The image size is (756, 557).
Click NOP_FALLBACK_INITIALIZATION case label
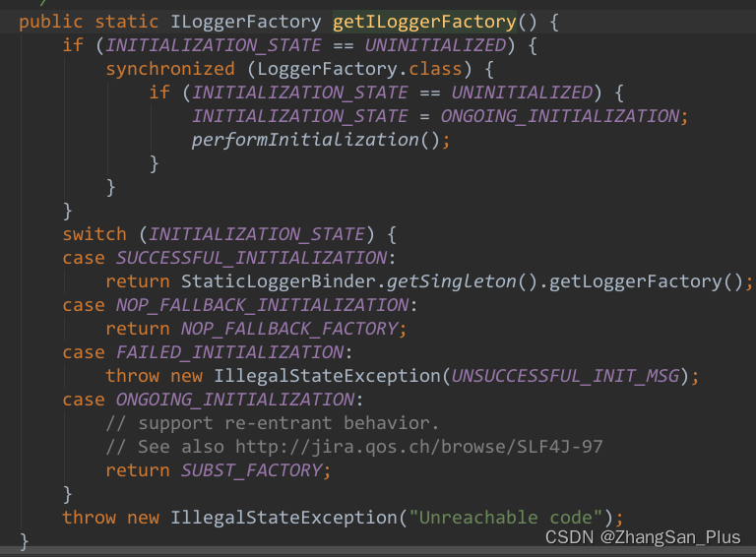[x=262, y=305]
